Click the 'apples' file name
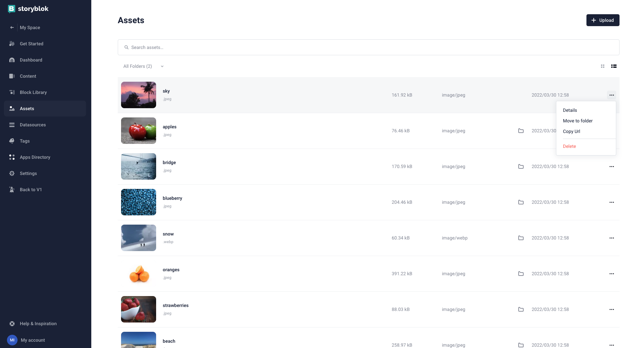The width and height of the screenshot is (644, 348). pyautogui.click(x=169, y=127)
